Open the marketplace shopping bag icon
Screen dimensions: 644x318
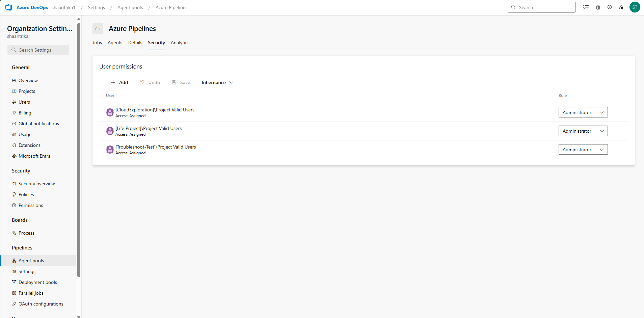(x=598, y=7)
